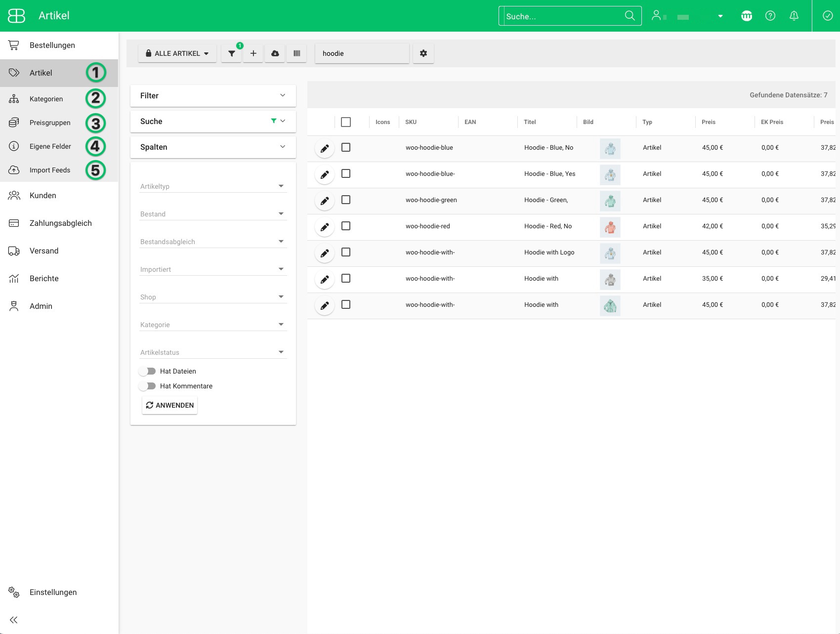
Task: Collapse the sidebar with the double-chevron icon
Action: pos(14,620)
